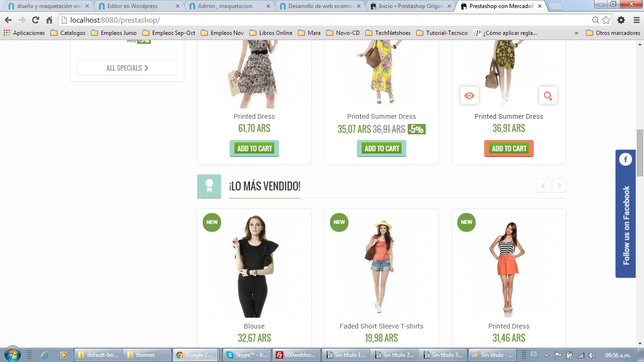Open the Otros marcadores folder
The width and height of the screenshot is (644, 362).
(x=613, y=33)
